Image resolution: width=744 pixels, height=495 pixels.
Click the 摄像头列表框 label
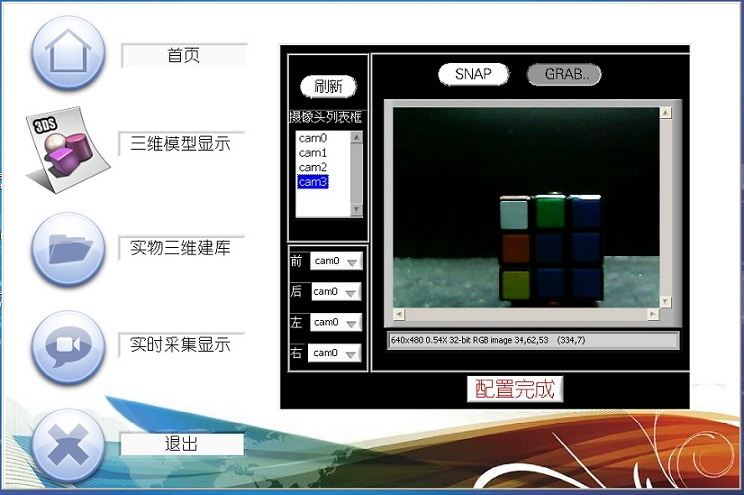[326, 117]
